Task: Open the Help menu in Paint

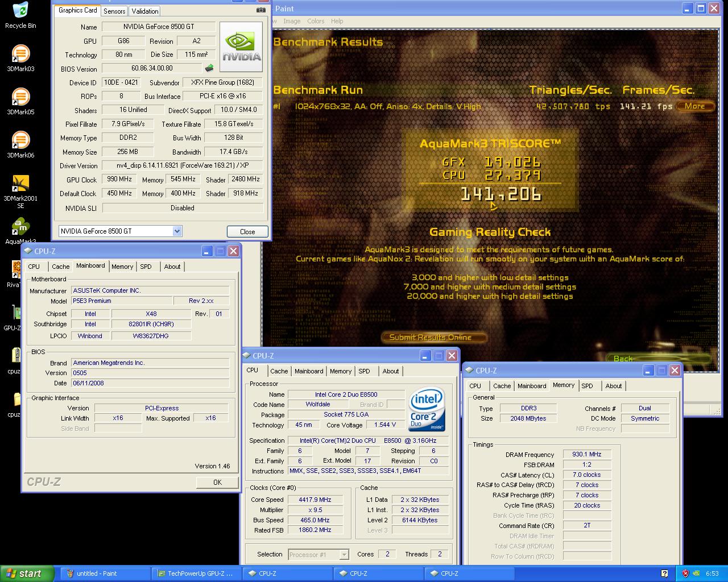Action: click(x=337, y=21)
